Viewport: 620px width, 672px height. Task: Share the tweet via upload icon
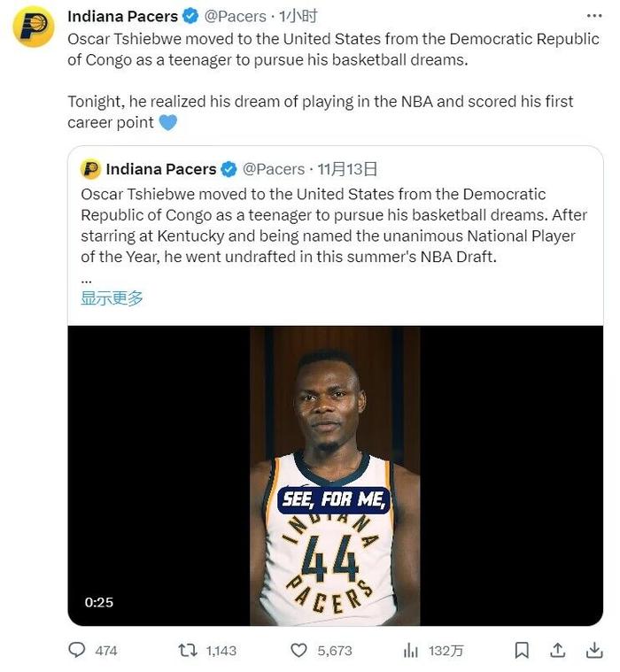click(x=557, y=651)
